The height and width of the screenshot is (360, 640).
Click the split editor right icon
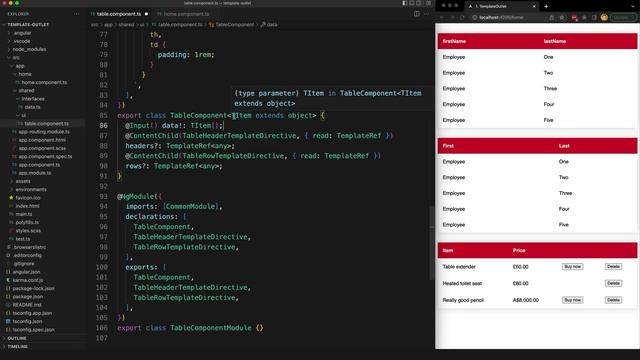click(x=417, y=14)
